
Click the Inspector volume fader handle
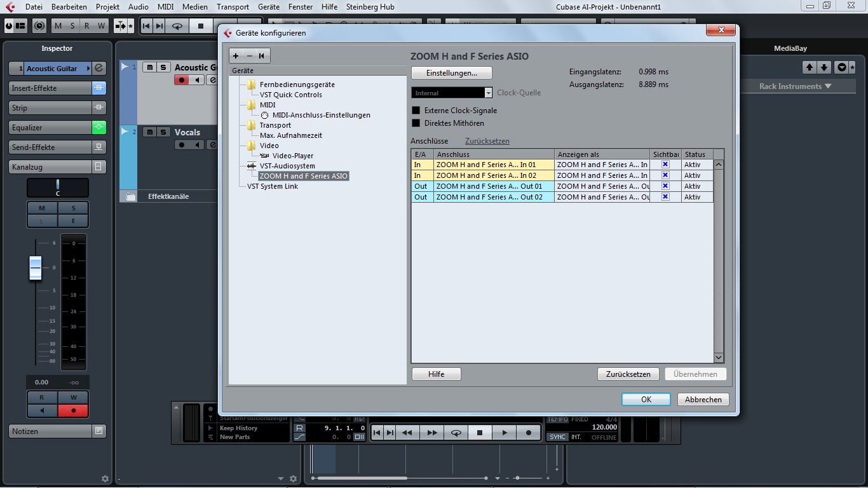point(36,268)
